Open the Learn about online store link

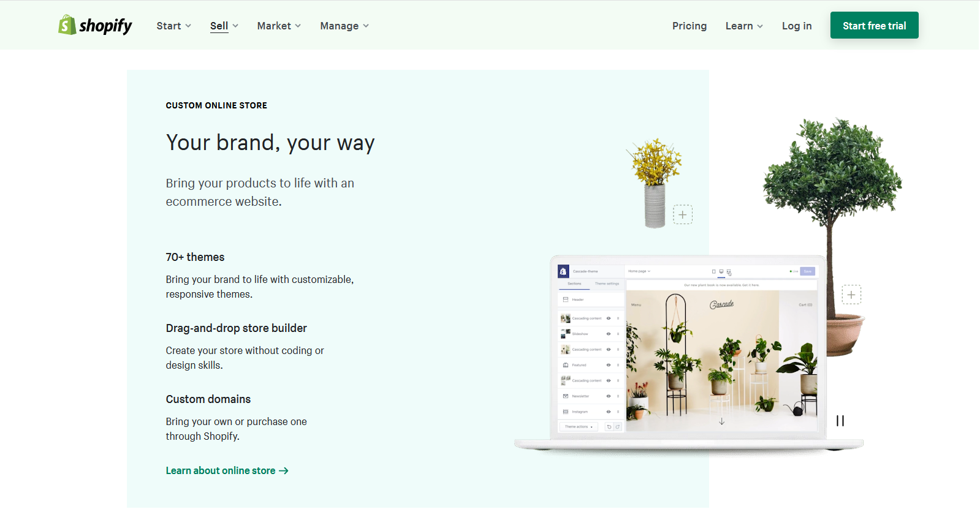coord(227,470)
